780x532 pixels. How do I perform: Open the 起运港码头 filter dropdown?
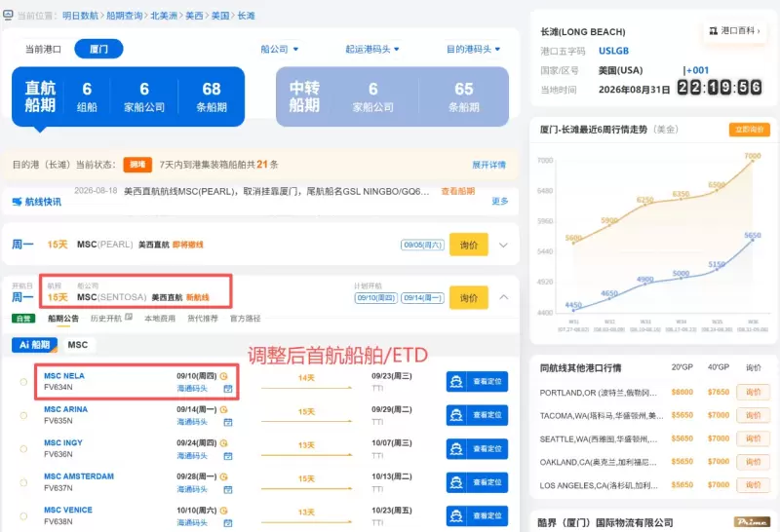pos(372,50)
